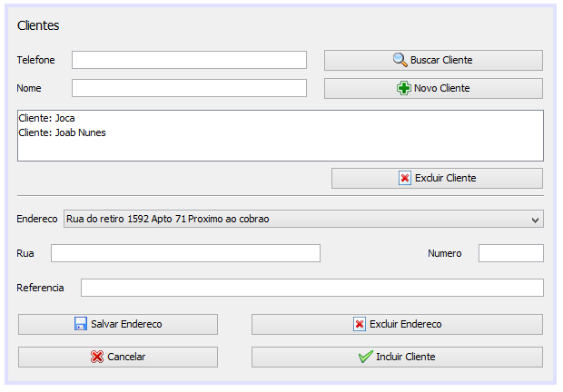Click the Novo Cliente button label

click(441, 88)
